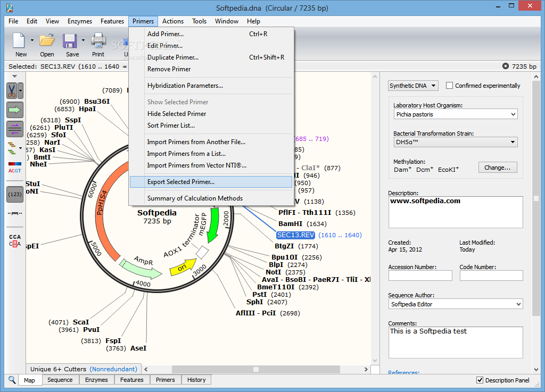This screenshot has height=392, width=545.
Task: Select Duplicate Primer... menu item
Action: pyautogui.click(x=211, y=57)
